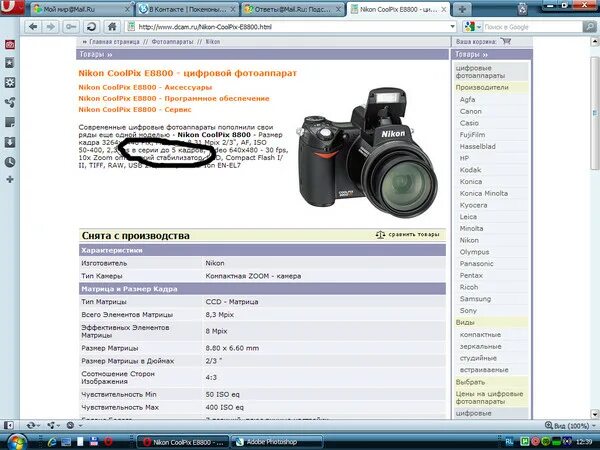The width and height of the screenshot is (600, 450).
Task: Open the Windows Start orb
Action: pos(16,442)
